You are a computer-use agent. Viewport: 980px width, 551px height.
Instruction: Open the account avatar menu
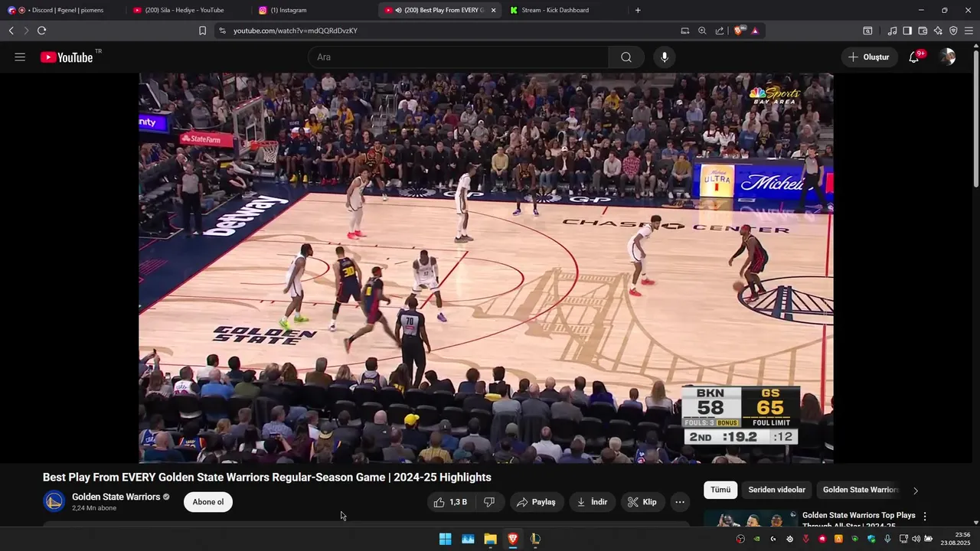pyautogui.click(x=948, y=57)
